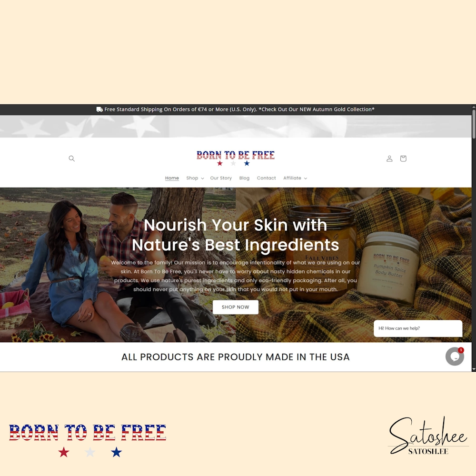476x476 pixels.
Task: Open the Our Story page
Action: click(x=221, y=178)
